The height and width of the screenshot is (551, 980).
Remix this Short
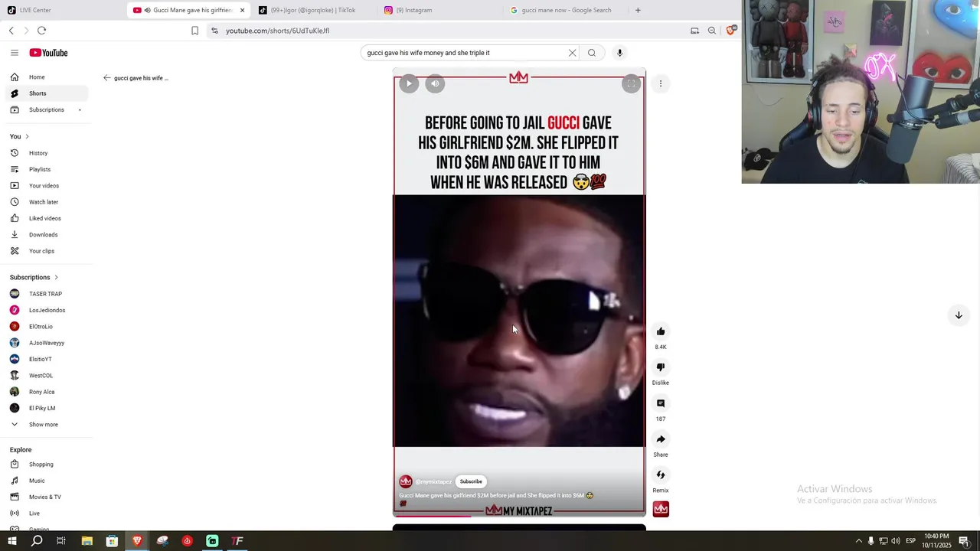[661, 475]
